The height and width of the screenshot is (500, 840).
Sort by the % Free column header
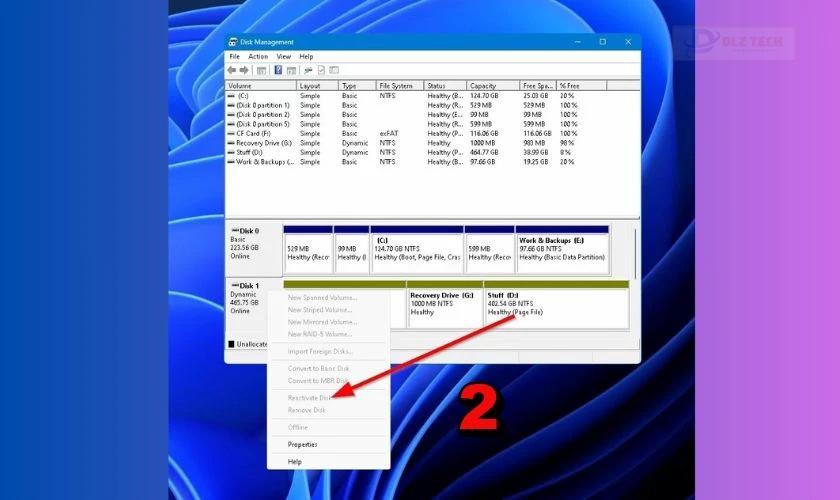point(582,86)
